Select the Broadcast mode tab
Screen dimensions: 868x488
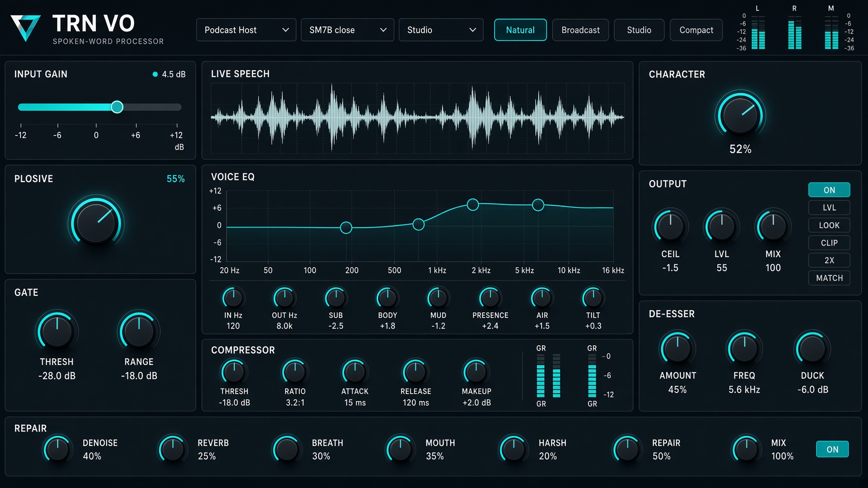click(580, 30)
